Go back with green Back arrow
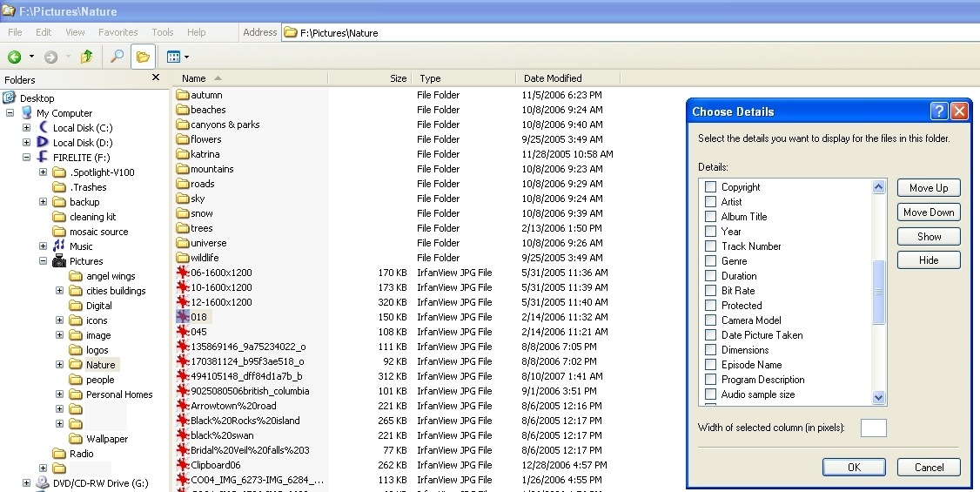Image resolution: width=980 pixels, height=492 pixels. (x=15, y=57)
